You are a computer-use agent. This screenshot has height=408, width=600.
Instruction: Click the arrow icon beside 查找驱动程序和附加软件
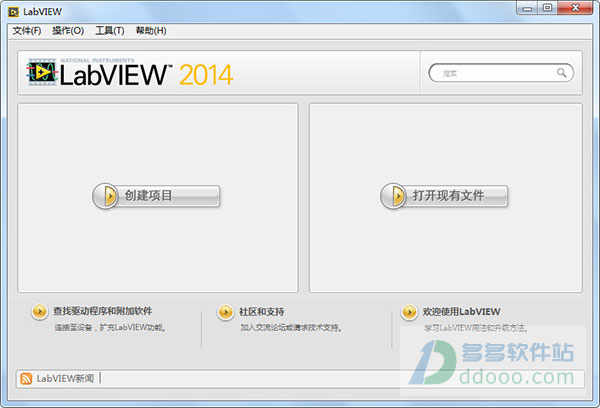[39, 312]
